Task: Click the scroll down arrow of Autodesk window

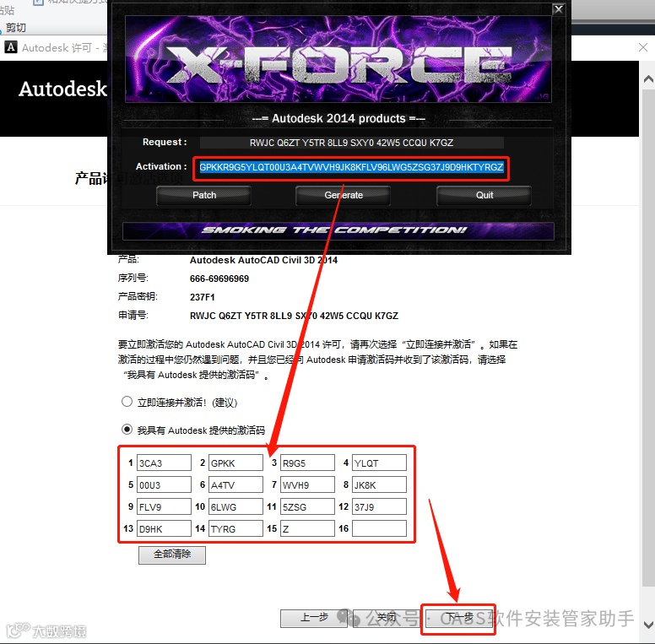Action: tap(648, 625)
